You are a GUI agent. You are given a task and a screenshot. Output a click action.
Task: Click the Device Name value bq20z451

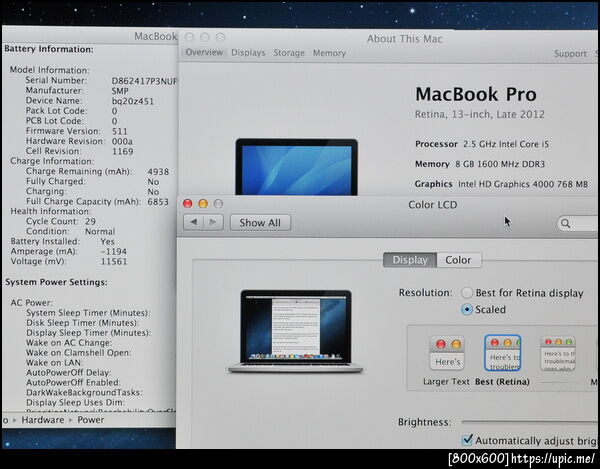coord(133,101)
